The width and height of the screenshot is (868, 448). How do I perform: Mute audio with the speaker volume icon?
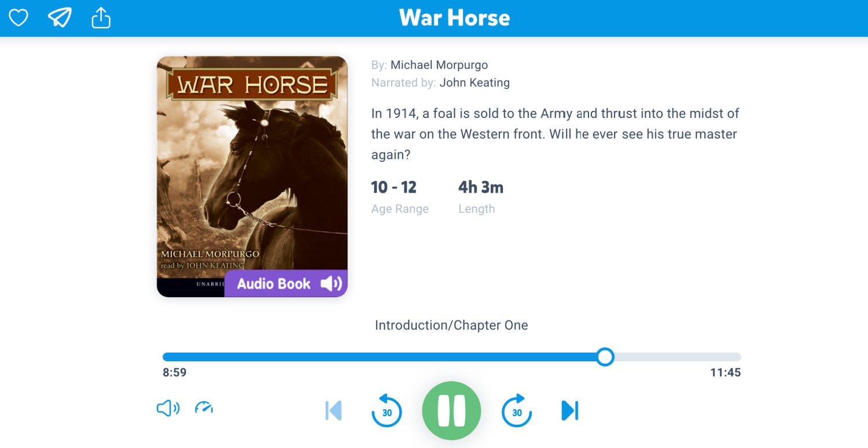click(168, 409)
